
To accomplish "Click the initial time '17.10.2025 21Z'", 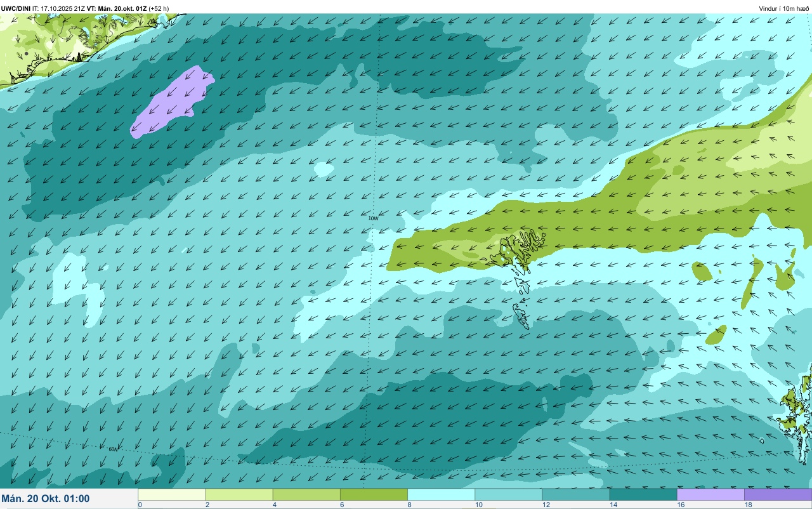I will (x=63, y=8).
